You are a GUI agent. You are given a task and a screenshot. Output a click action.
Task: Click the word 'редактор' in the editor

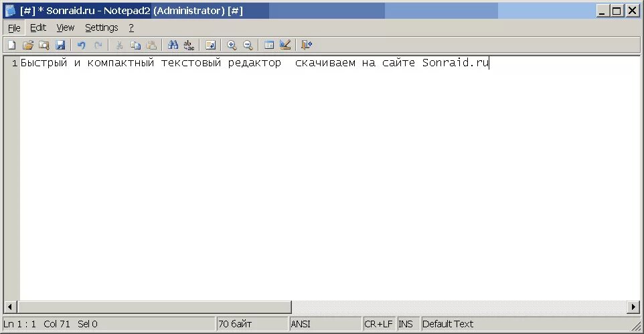click(x=254, y=63)
